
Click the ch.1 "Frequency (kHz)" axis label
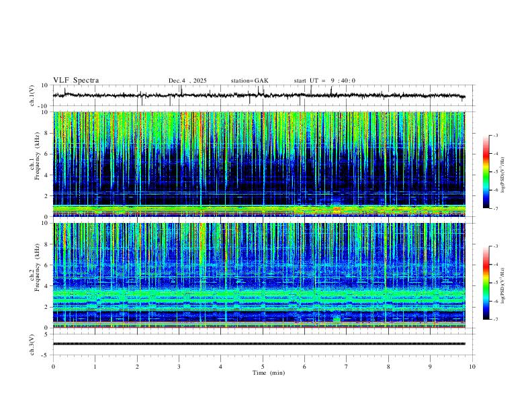pyautogui.click(x=38, y=156)
